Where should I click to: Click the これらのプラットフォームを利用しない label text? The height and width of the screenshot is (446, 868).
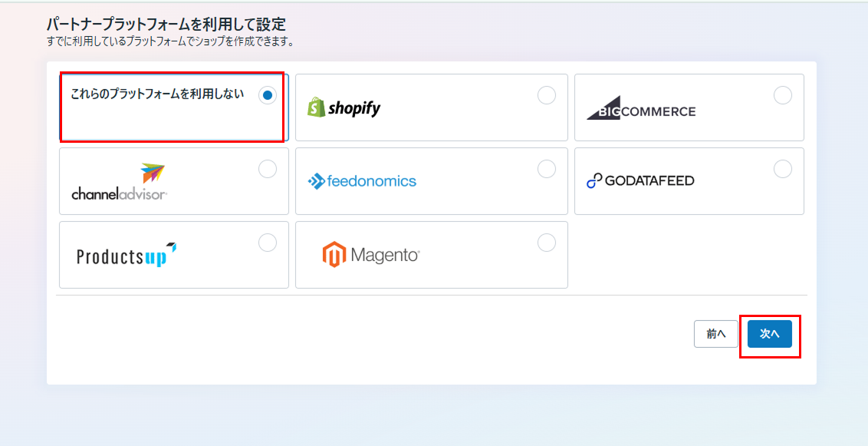click(157, 94)
